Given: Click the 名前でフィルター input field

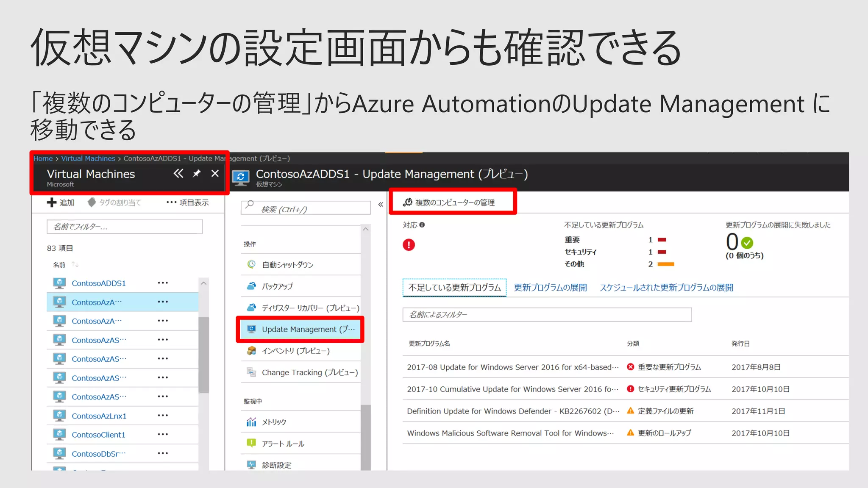Looking at the screenshot, I should 125,227.
